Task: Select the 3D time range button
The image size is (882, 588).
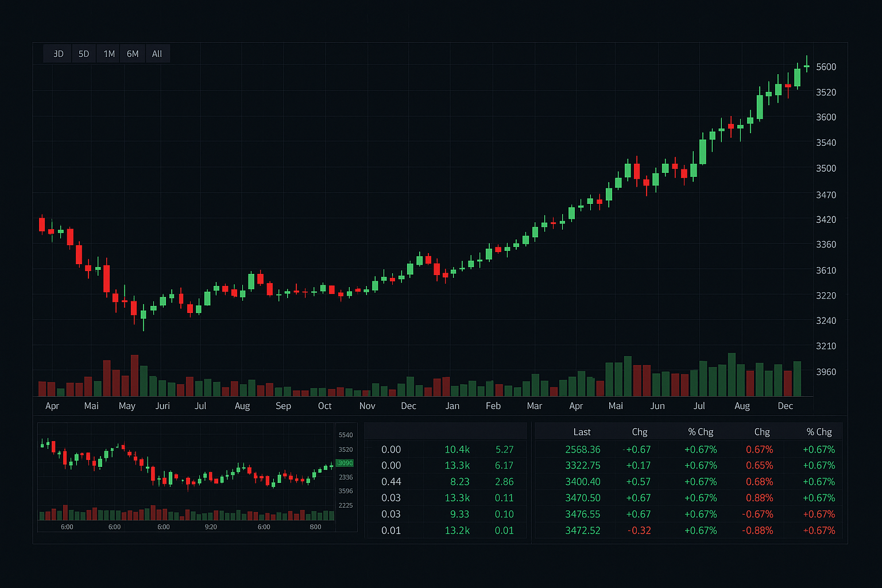Action: pos(58,54)
